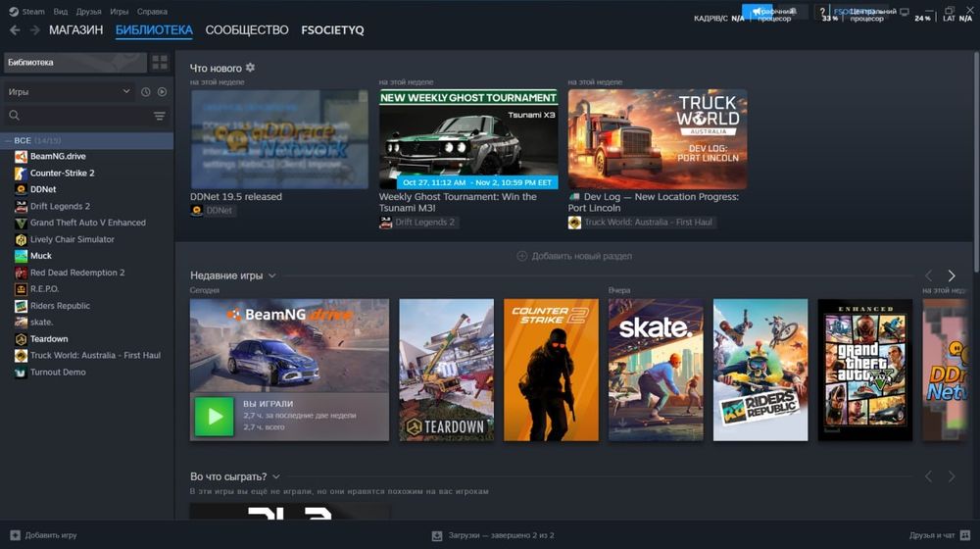Open the Что нового settings gear
The image size is (980, 549).
pyautogui.click(x=250, y=68)
